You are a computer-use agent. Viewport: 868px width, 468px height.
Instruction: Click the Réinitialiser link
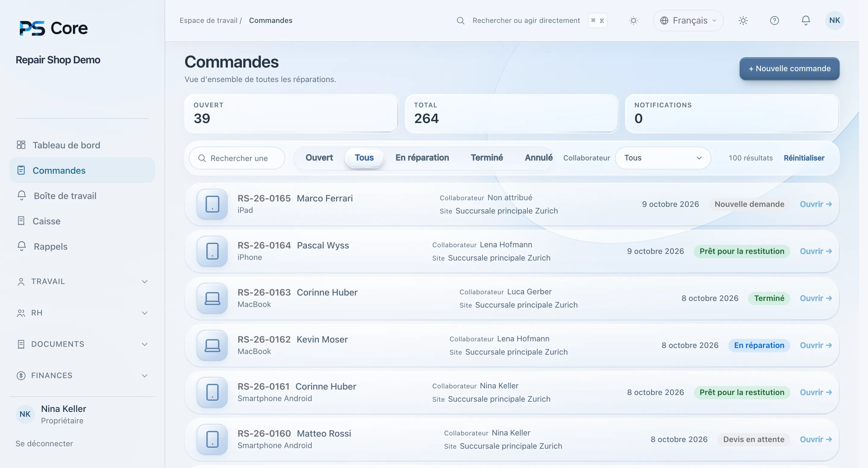coord(804,158)
